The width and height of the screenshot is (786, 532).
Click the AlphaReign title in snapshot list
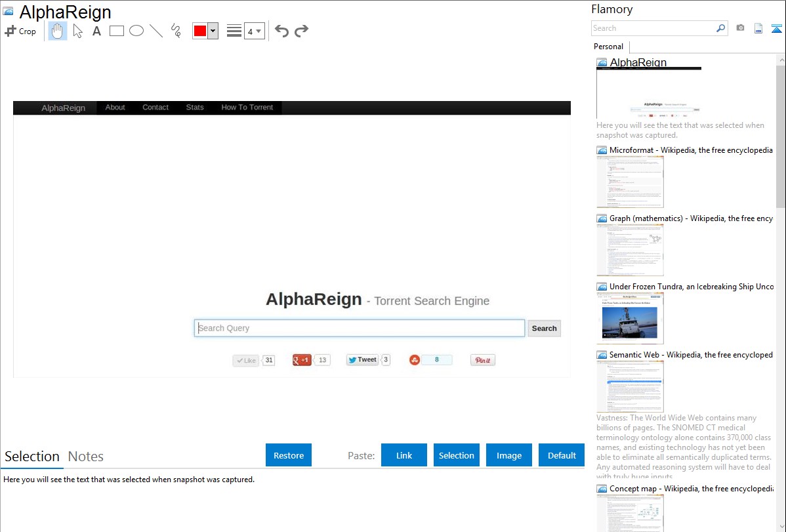coord(638,62)
